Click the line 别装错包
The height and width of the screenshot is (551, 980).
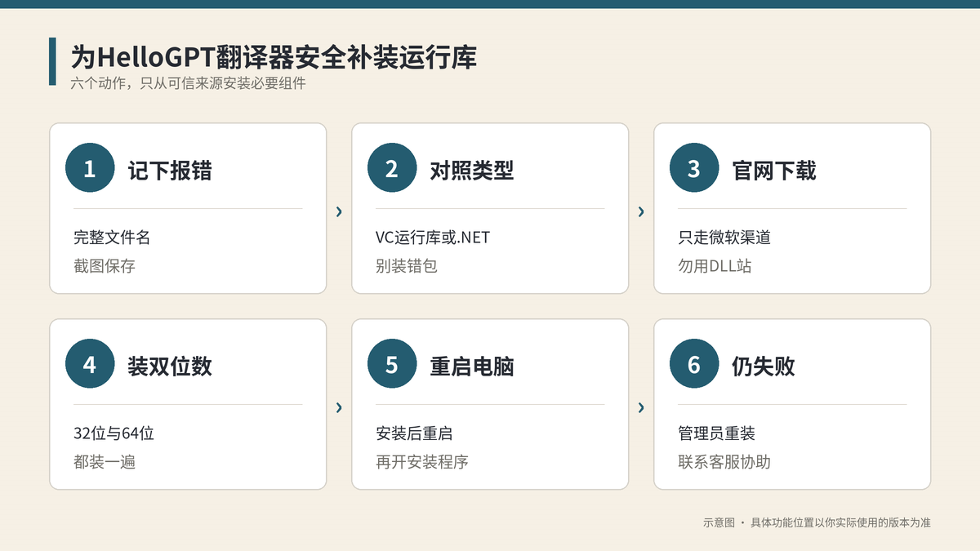point(407,266)
